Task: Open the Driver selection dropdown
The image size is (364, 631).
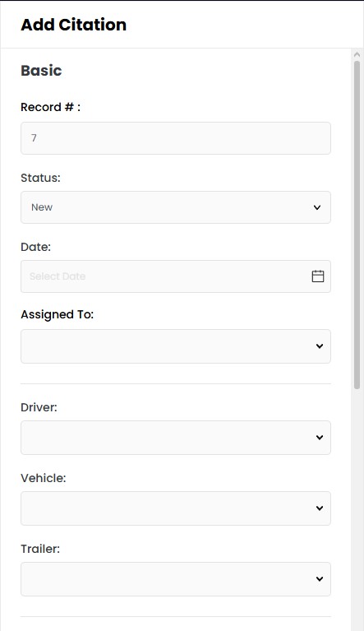Action: pyautogui.click(x=176, y=438)
